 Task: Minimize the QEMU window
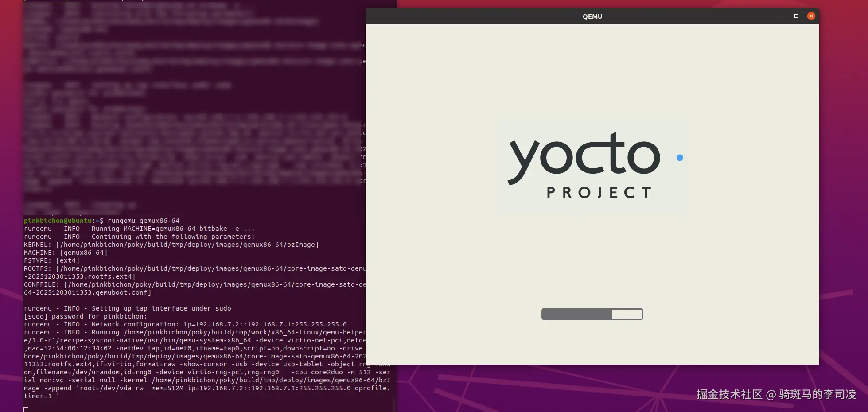[x=781, y=16]
